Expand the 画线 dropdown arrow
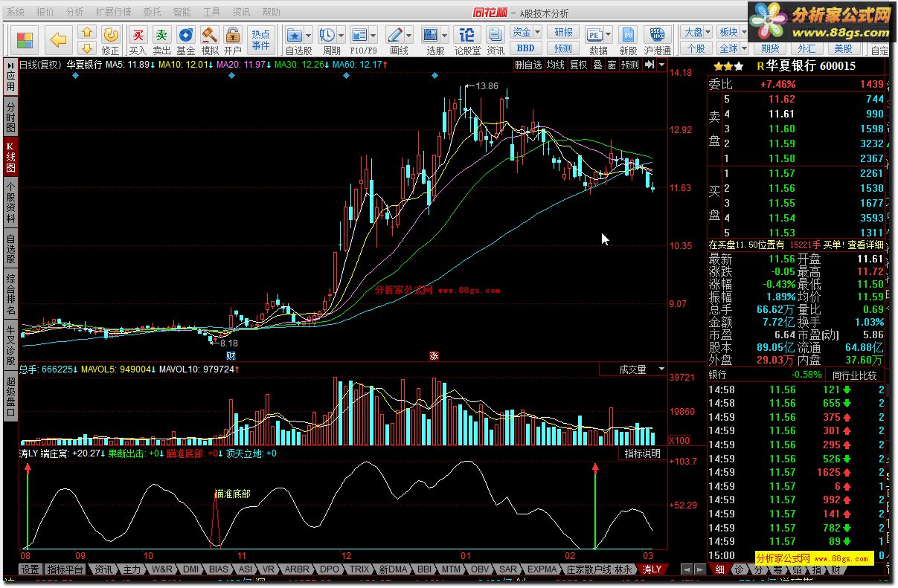Screen dimensions: 898x588 410,34
